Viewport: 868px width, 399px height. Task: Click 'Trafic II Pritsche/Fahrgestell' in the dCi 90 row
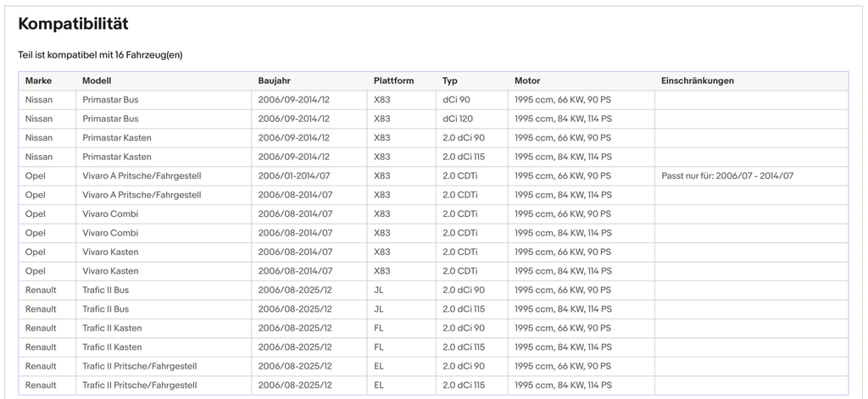pyautogui.click(x=140, y=366)
